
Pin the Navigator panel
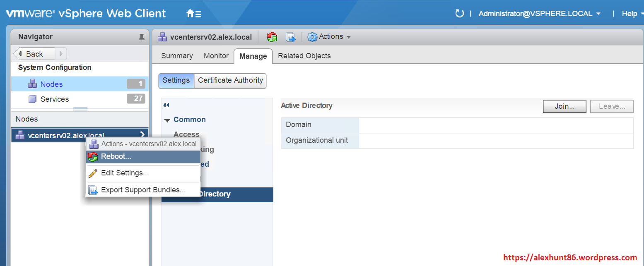pos(142,37)
